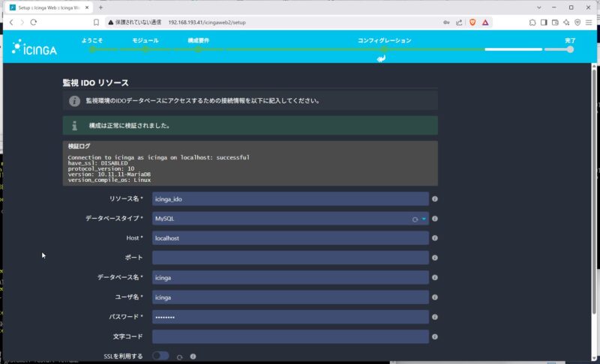Viewport: 600px width, 364px height.
Task: Click the Host input field
Action: (290, 238)
